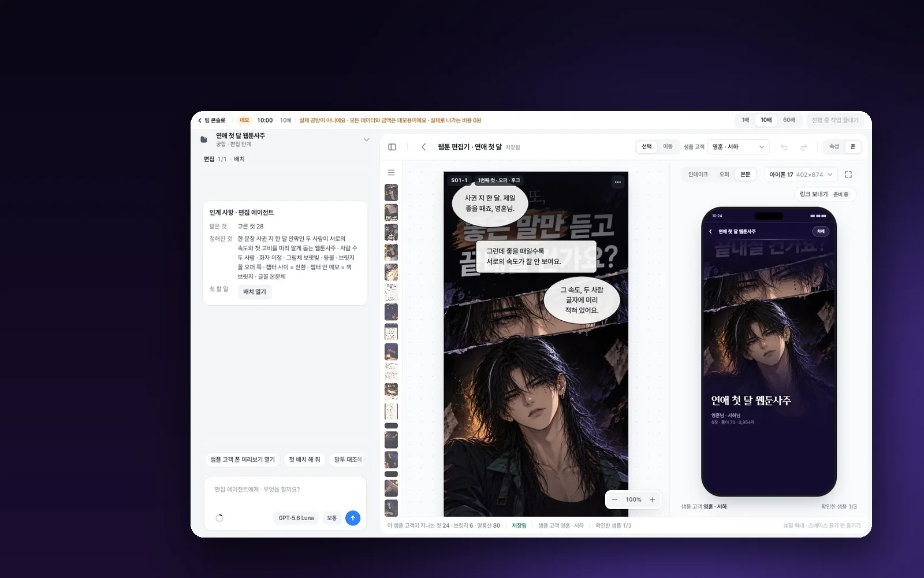Zoom out with the minus icon
Viewport: 924px width, 578px height.
click(614, 499)
